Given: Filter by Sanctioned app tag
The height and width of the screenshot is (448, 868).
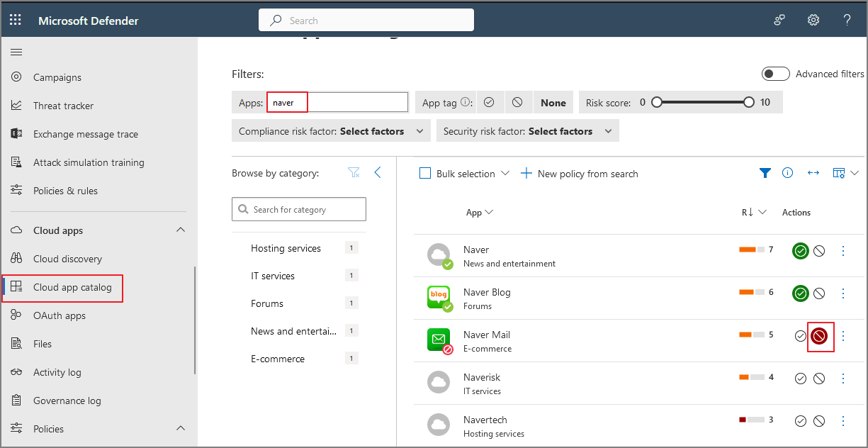Looking at the screenshot, I should tap(489, 102).
